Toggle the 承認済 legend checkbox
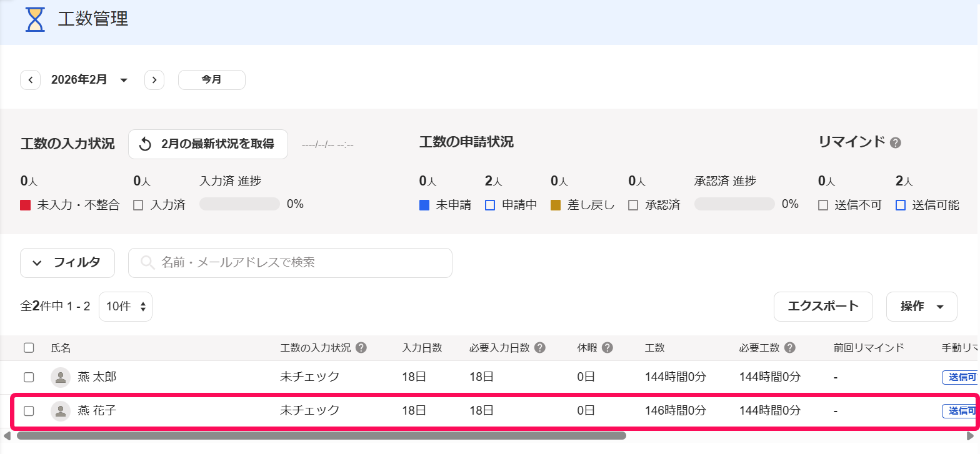The height and width of the screenshot is (454, 980). [x=634, y=205]
